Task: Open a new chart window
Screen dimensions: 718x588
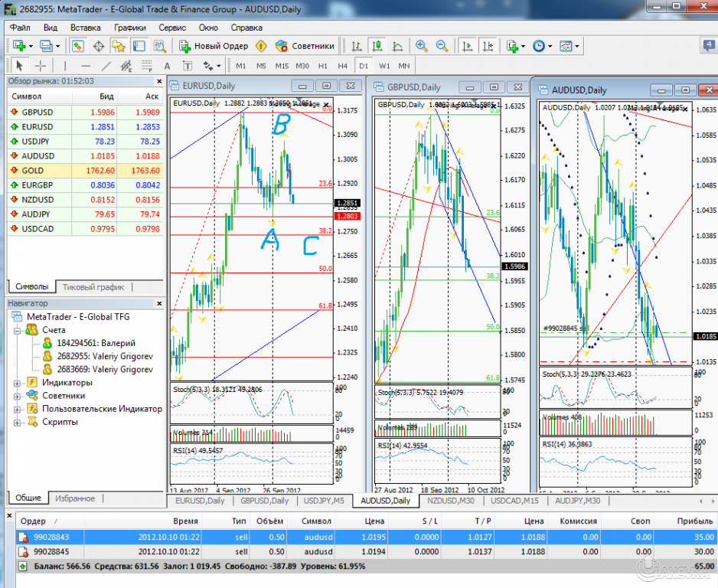Action: pos(18,45)
